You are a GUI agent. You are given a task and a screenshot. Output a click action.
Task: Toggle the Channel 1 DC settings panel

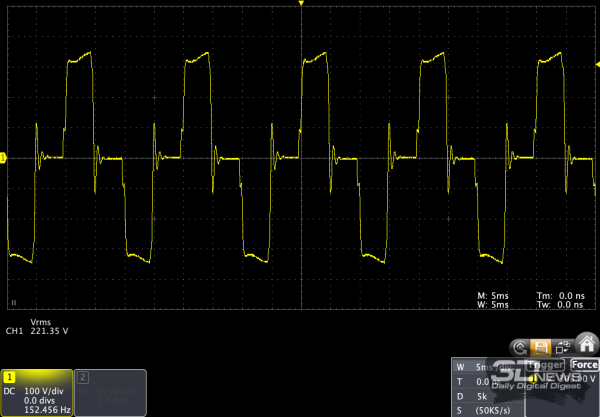click(x=38, y=392)
